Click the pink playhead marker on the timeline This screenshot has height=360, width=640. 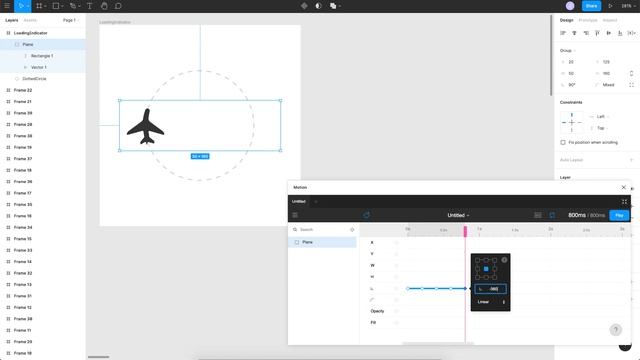tap(465, 231)
